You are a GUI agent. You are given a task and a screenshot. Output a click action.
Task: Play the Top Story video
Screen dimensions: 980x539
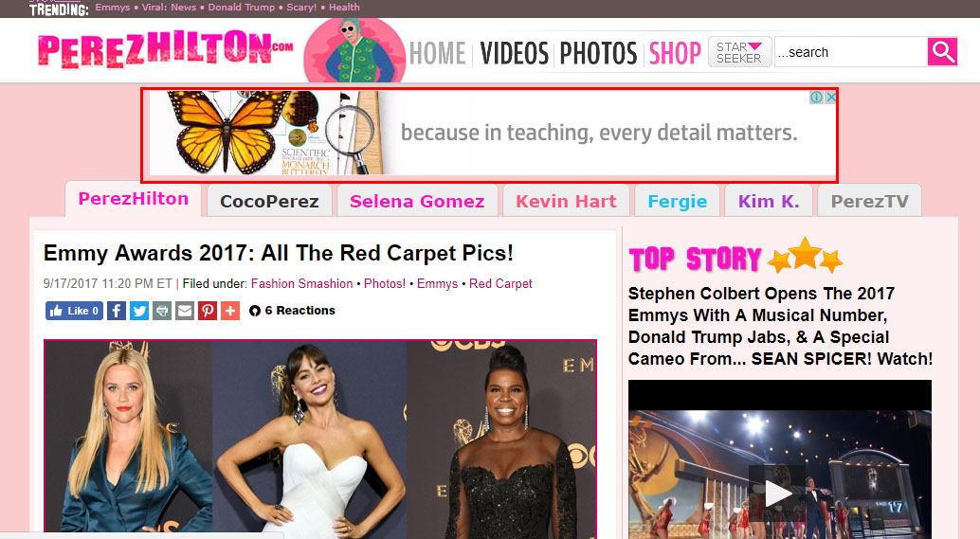pyautogui.click(x=777, y=494)
